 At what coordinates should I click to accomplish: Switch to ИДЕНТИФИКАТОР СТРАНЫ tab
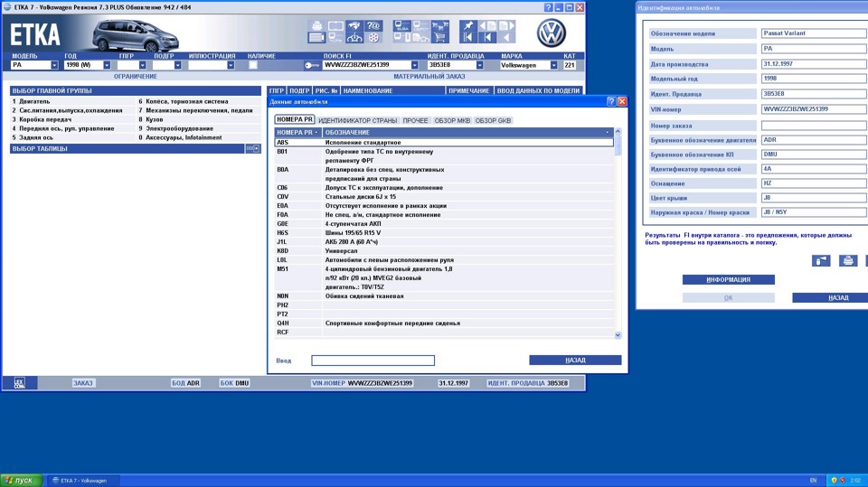click(358, 120)
